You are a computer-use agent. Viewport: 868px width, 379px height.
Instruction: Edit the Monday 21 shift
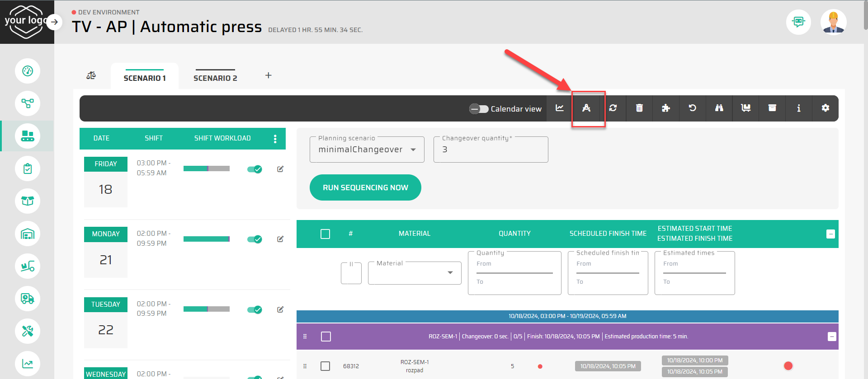click(x=280, y=239)
